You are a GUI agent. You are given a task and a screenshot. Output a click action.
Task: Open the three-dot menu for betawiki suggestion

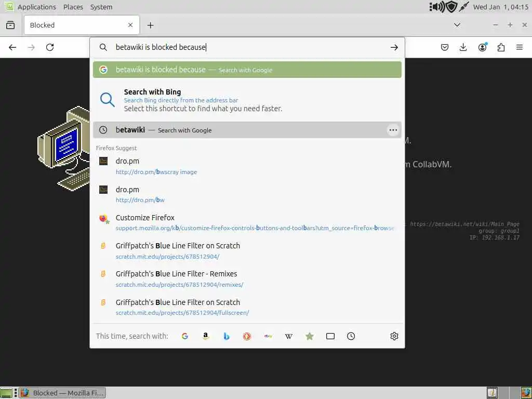coord(393,130)
